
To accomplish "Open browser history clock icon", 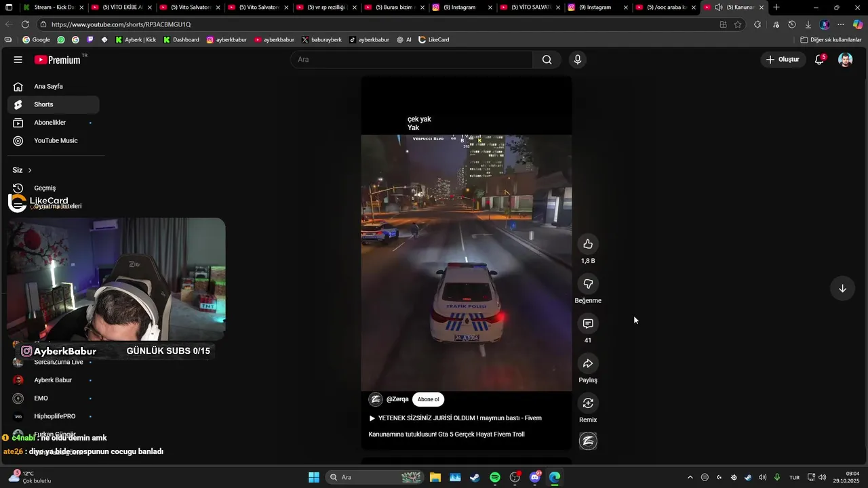I will pos(792,24).
